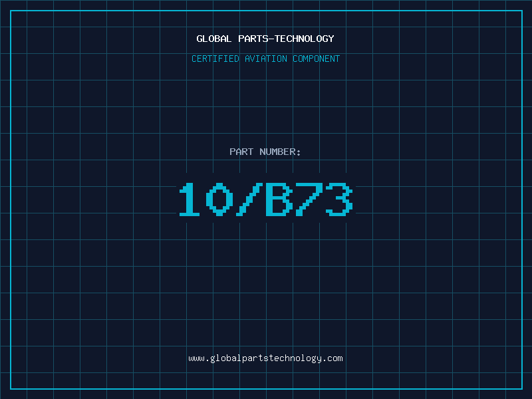This screenshot has height=399, width=532.
Task: Click the GLOBAL PARTS-TECHNOLOGY heading
Action: point(265,39)
